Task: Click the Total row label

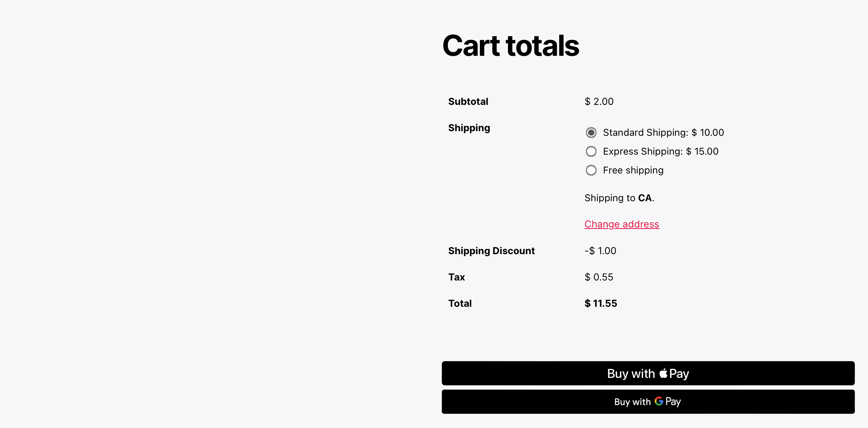Action: point(460,304)
